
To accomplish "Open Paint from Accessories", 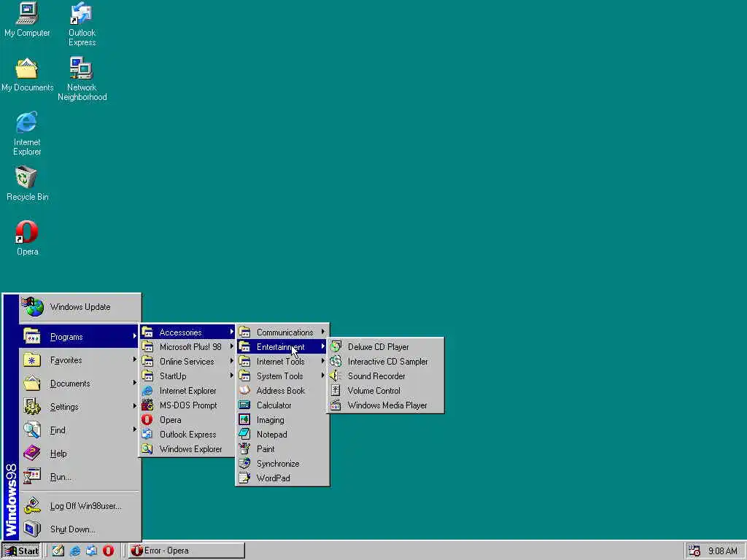I will click(282, 449).
